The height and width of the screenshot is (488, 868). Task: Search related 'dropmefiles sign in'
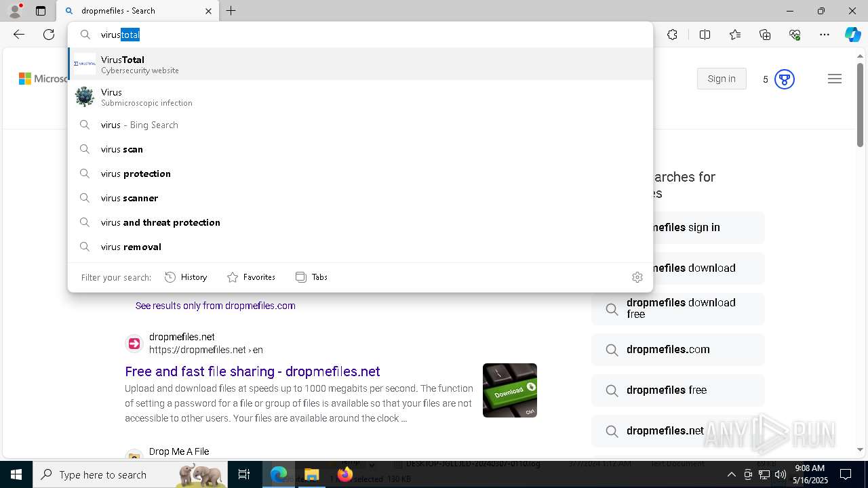click(x=678, y=228)
